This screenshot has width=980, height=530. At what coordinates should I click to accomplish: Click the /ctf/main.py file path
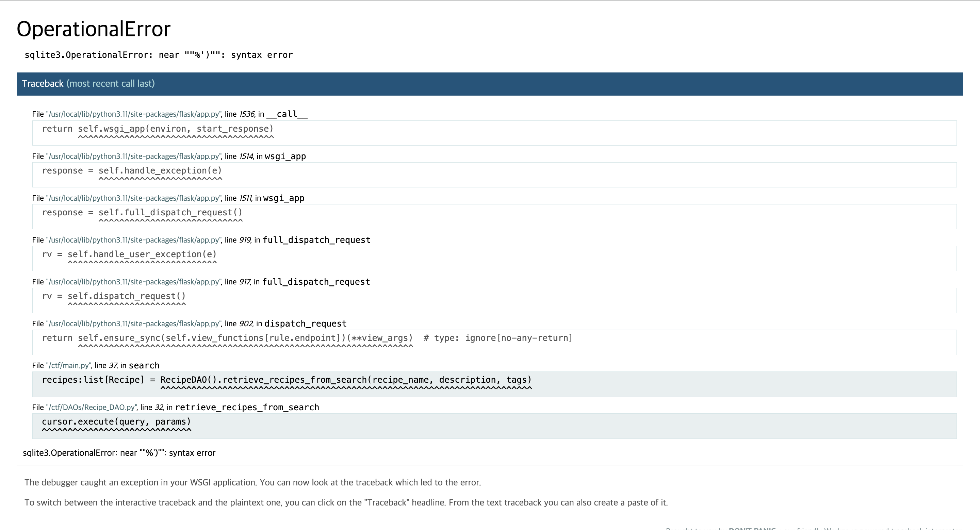(x=68, y=365)
